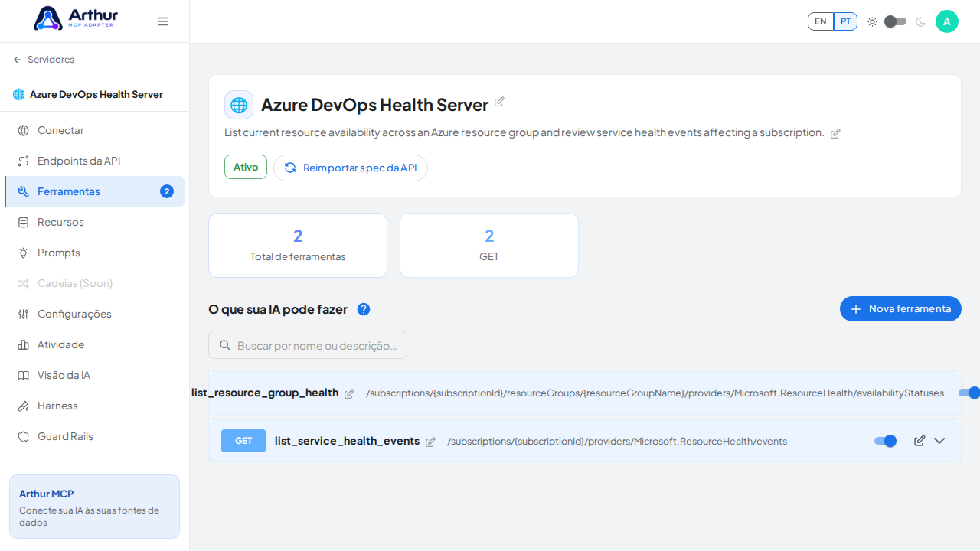Click the availabilityStatuses endpoint path

coord(655,393)
